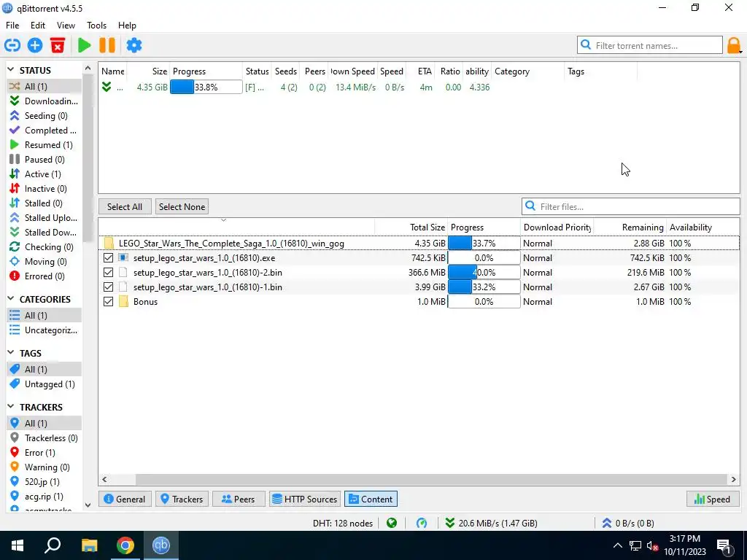The image size is (747, 560).
Task: Select the Trackerless (0) tracker filter
Action: click(x=44, y=438)
